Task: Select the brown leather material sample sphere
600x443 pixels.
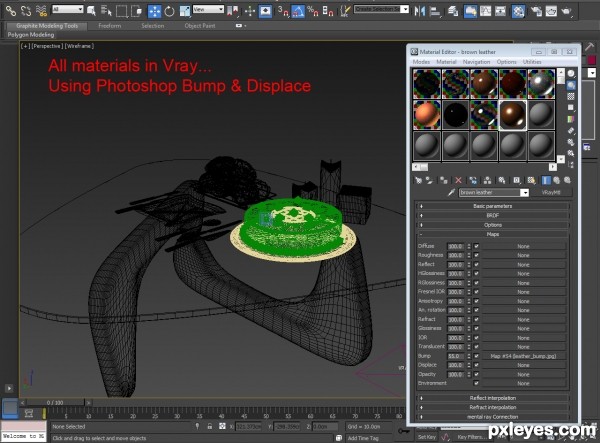Action: click(512, 115)
